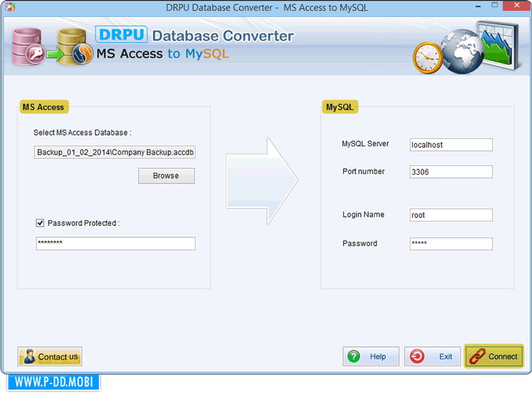
Task: Click the Port number field showing 3306
Action: point(451,172)
